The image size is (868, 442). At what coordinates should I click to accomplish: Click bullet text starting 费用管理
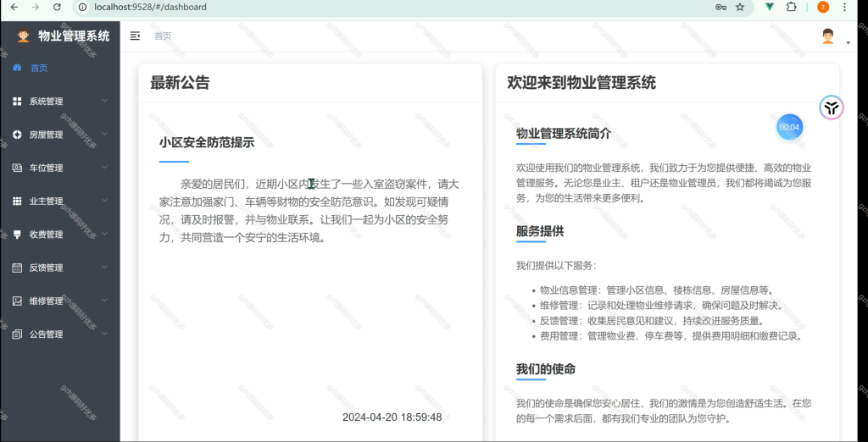[671, 336]
